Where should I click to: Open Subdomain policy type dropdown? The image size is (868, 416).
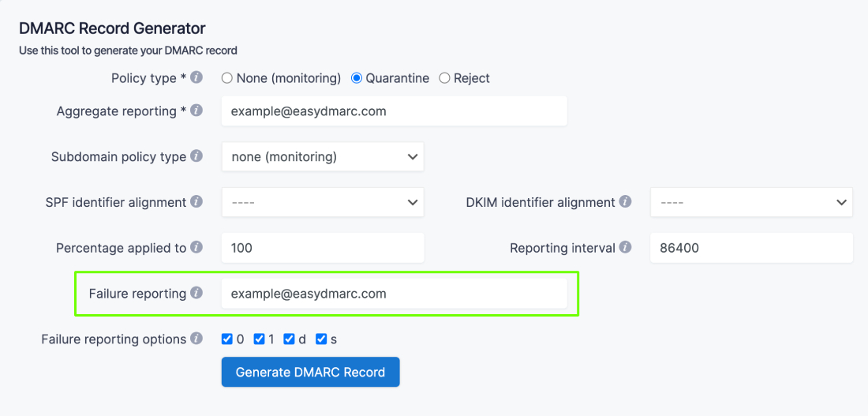point(323,156)
